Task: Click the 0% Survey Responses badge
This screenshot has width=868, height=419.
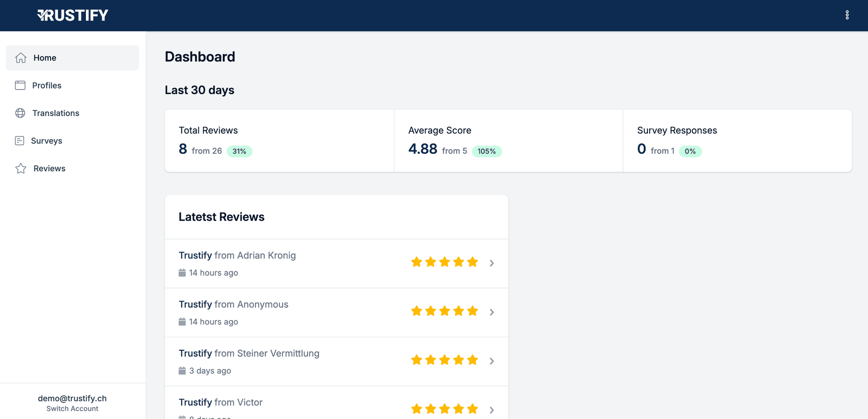Action: [x=690, y=151]
